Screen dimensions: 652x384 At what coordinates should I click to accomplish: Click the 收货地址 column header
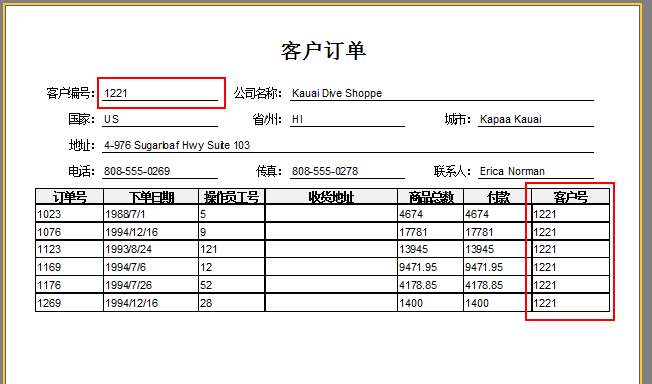[x=331, y=196]
